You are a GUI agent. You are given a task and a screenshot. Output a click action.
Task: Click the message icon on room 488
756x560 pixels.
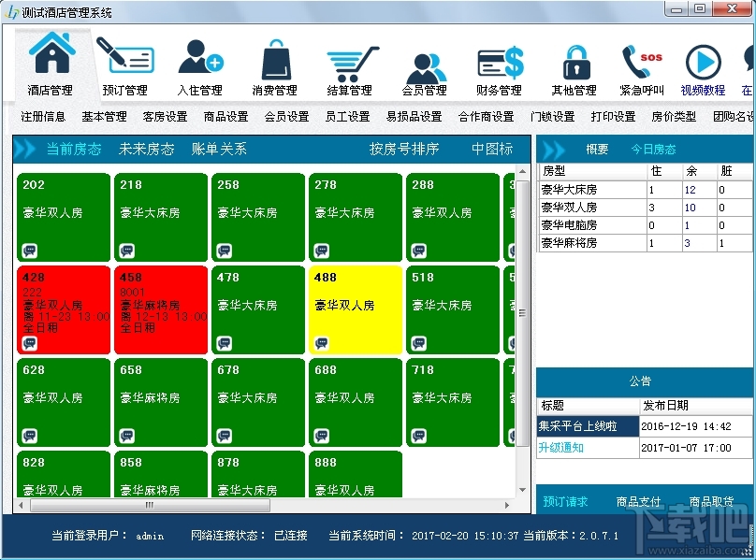pos(322,343)
